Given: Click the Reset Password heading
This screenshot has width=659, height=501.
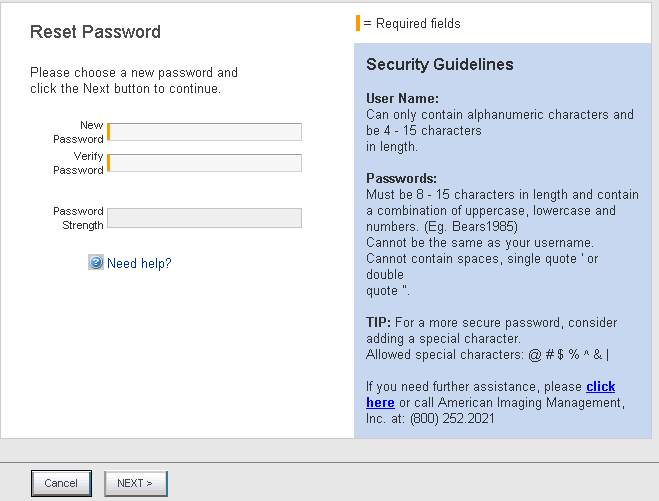Looking at the screenshot, I should 95,32.
